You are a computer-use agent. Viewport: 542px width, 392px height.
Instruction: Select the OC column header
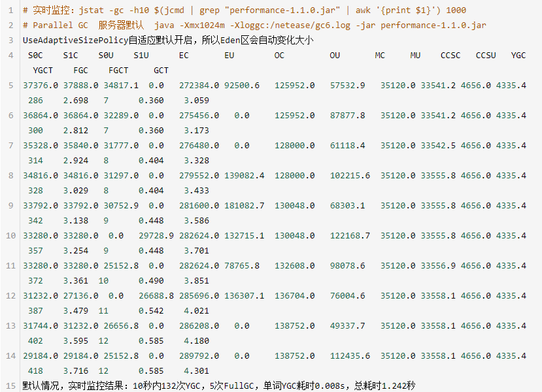coord(279,56)
